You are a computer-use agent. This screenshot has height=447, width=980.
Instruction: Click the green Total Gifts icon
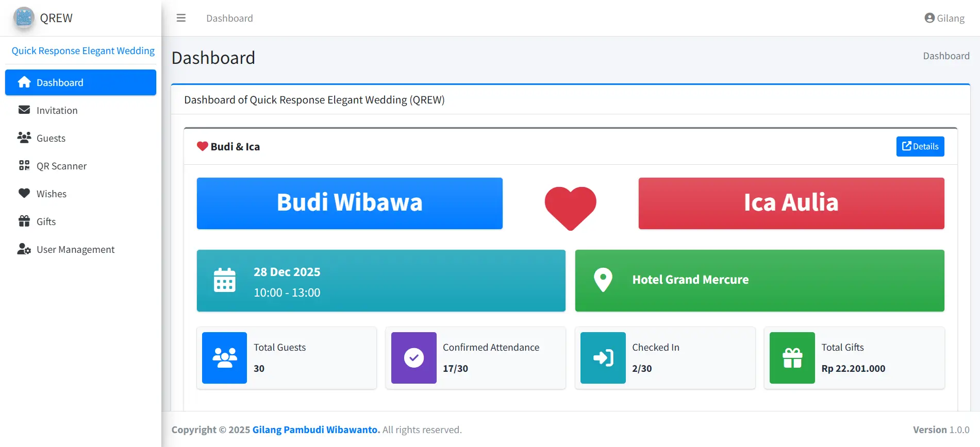[792, 358]
